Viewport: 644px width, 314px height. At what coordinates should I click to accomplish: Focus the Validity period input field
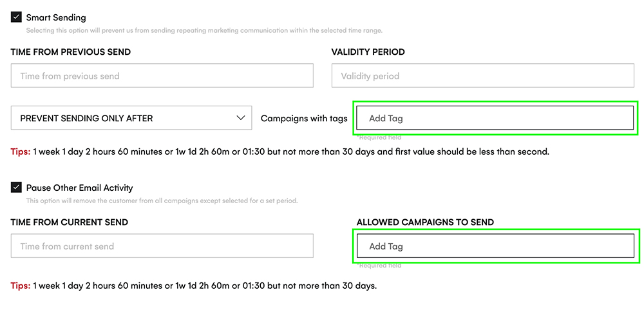tap(483, 75)
